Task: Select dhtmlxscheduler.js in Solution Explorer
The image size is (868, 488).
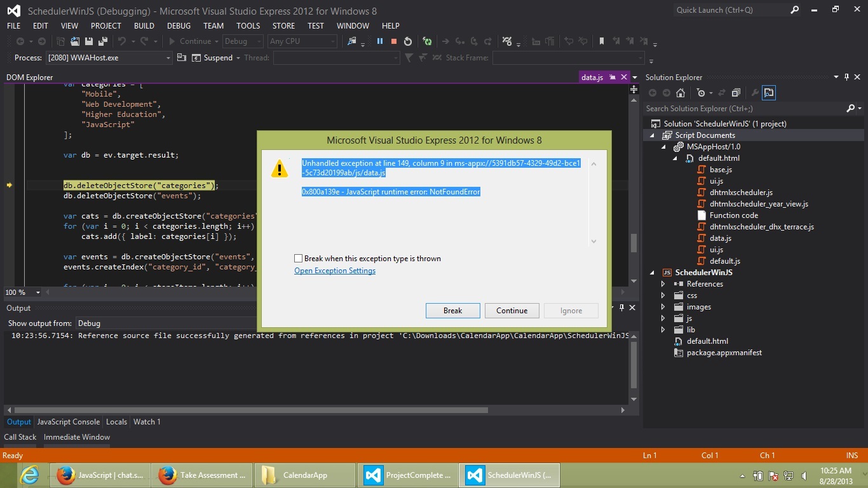Action: (x=741, y=193)
